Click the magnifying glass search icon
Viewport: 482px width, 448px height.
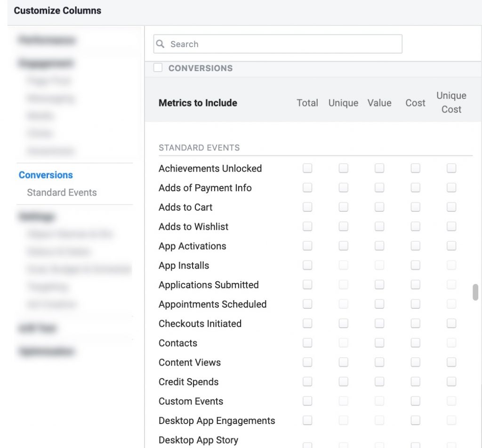point(161,44)
